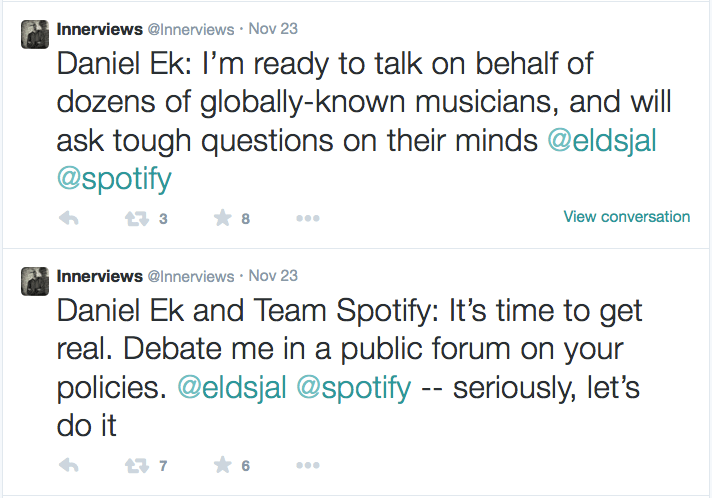Open Innerviews profile name on first tweet
This screenshot has height=498, width=712.
99,30
